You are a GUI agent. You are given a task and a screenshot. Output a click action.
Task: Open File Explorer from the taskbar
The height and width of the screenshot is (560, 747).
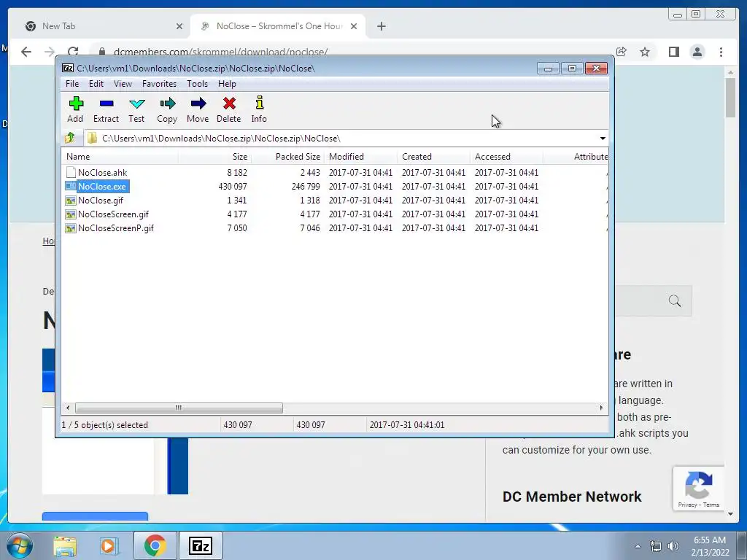coord(65,545)
